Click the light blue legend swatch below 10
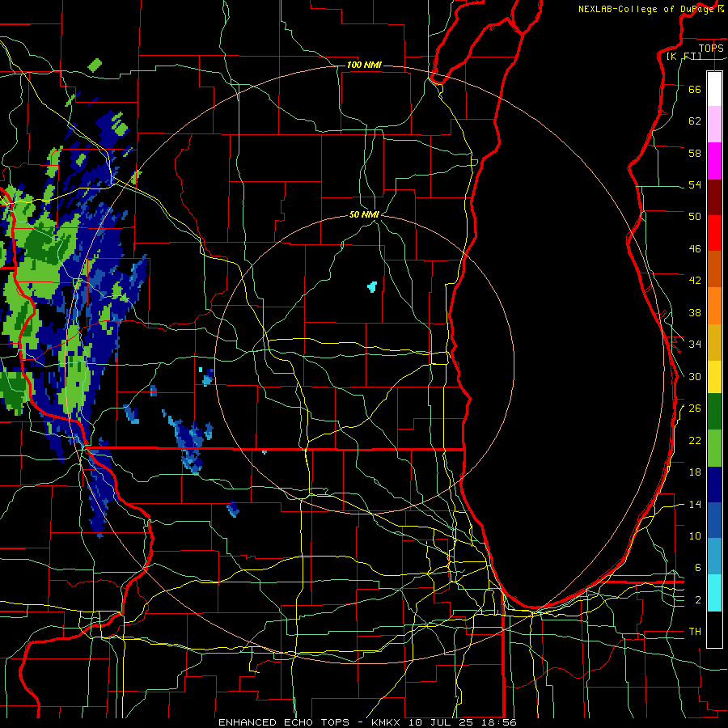 [714, 557]
